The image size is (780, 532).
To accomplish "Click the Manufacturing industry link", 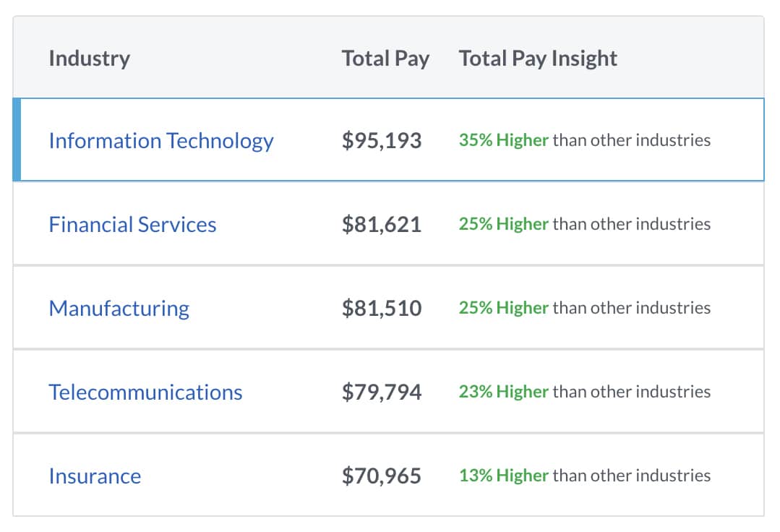I will point(119,308).
